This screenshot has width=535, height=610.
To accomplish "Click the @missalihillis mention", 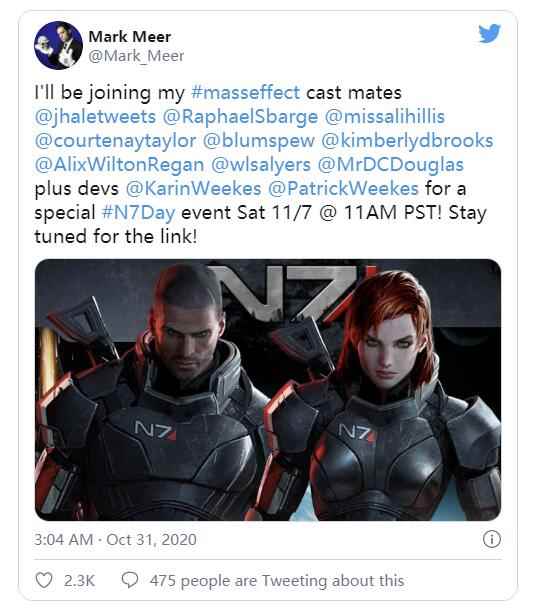I will (x=384, y=117).
